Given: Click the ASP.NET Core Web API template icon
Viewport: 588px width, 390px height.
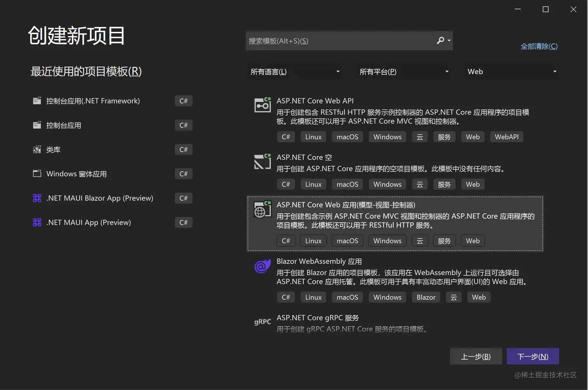Looking at the screenshot, I should (262, 105).
